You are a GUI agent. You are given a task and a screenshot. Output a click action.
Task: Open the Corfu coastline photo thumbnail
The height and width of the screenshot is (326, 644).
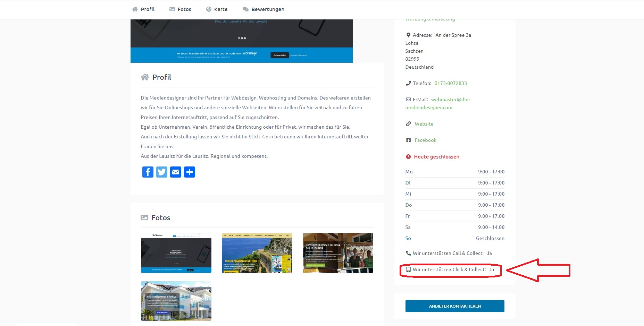257,253
